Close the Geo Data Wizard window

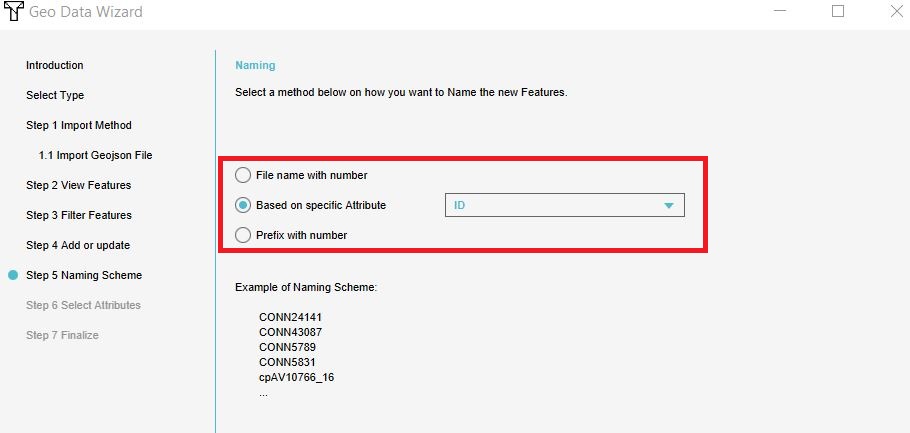point(895,12)
